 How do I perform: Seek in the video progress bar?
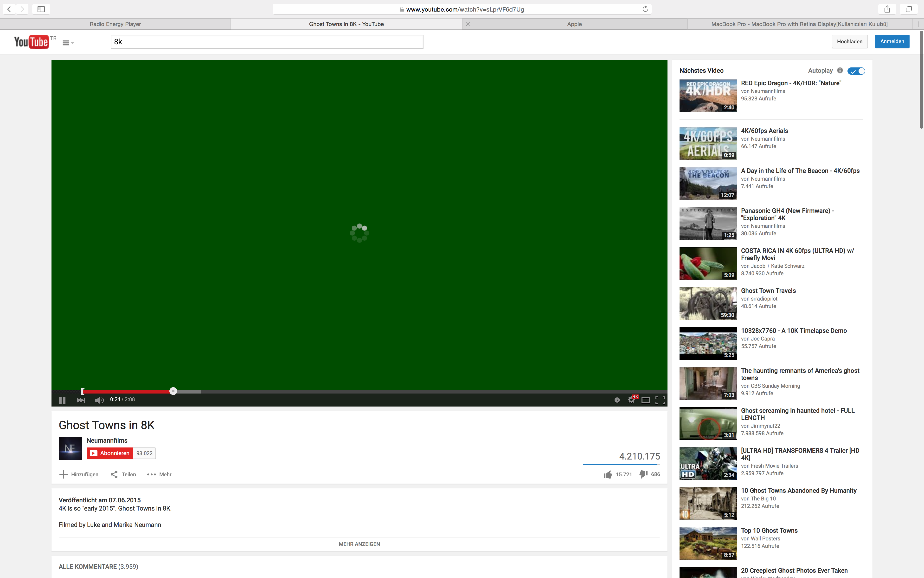(359, 391)
